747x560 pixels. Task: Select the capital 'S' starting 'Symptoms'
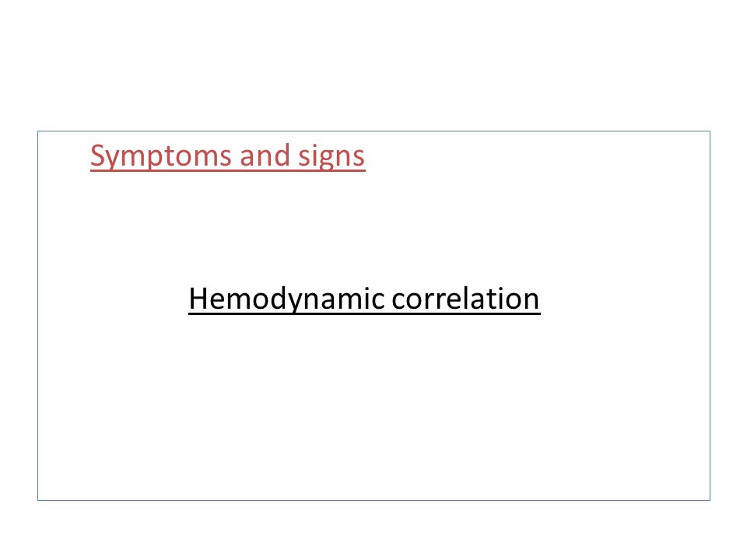click(x=98, y=156)
